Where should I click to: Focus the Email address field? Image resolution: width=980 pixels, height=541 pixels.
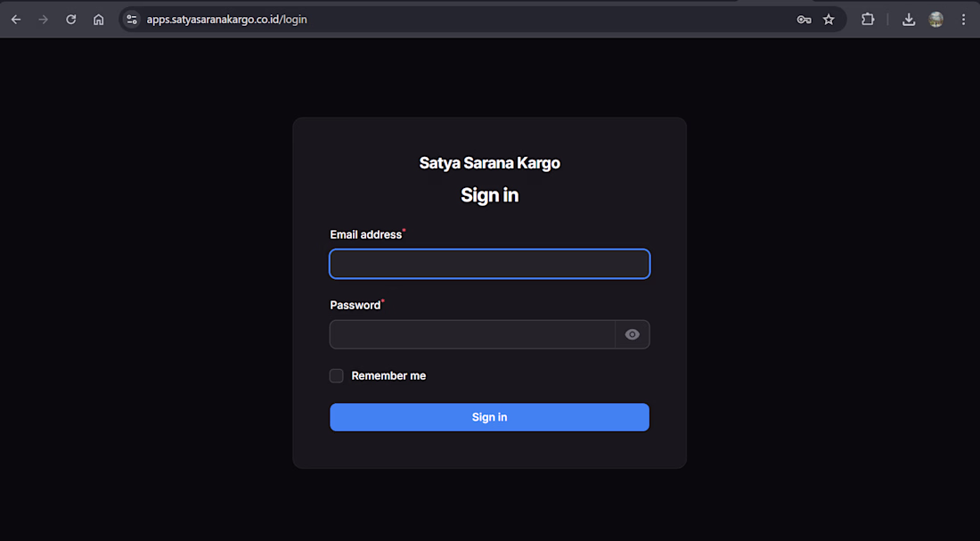pos(489,264)
